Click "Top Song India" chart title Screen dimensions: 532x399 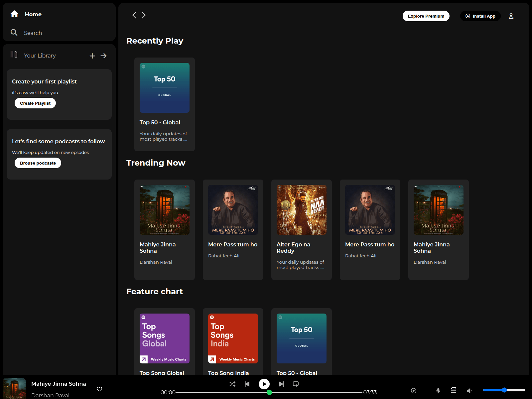point(228,373)
